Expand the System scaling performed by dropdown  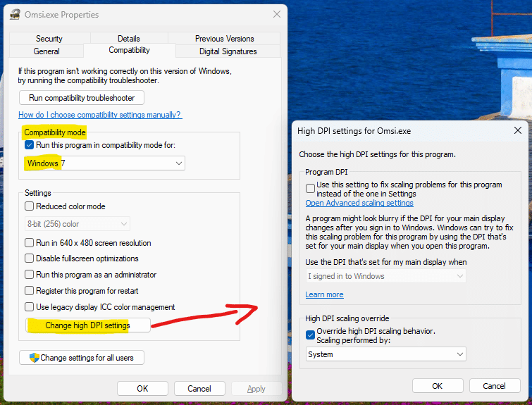coord(386,354)
